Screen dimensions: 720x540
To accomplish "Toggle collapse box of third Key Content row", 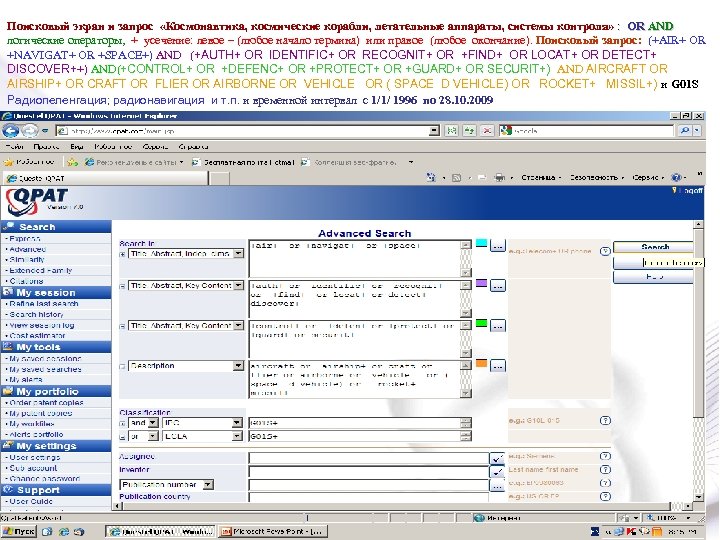I will [123, 326].
